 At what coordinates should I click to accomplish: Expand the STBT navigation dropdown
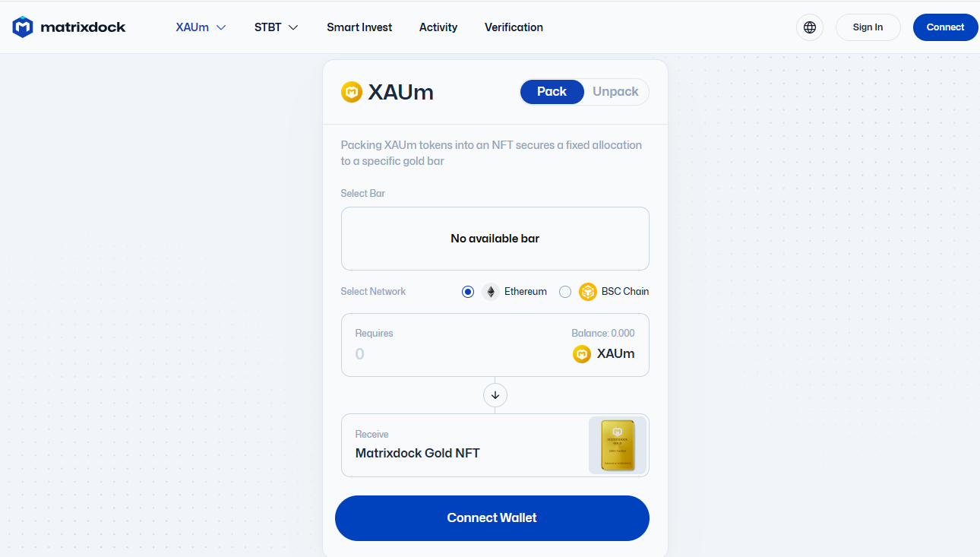276,27
